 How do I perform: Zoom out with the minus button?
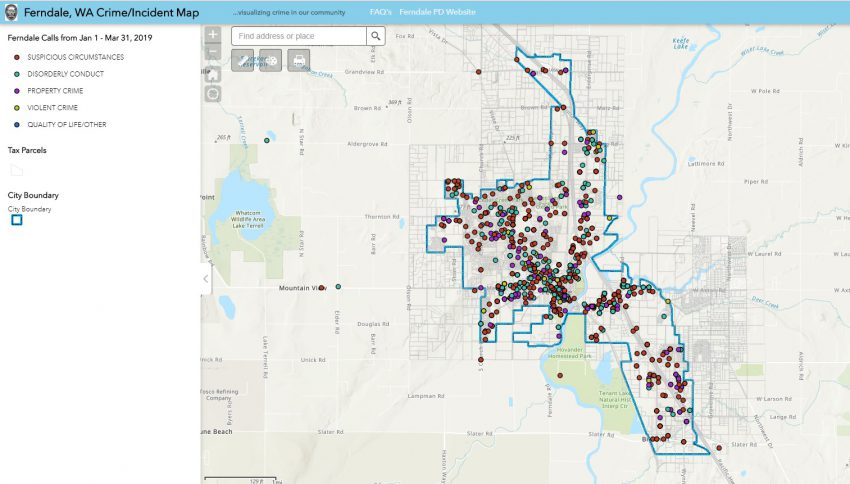click(212, 52)
